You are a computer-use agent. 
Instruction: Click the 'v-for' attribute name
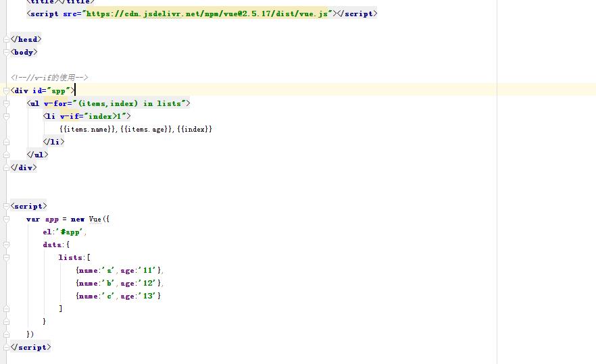pos(55,103)
